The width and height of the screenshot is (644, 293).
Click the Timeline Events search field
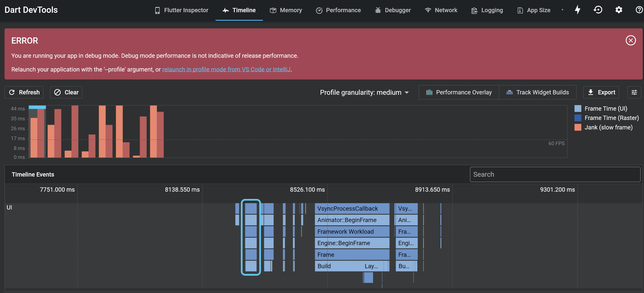click(555, 174)
